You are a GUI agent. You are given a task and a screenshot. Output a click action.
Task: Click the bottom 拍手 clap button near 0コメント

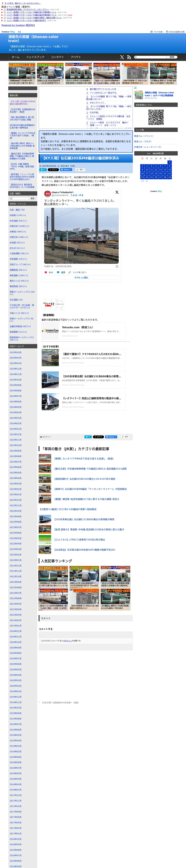tap(126, 437)
